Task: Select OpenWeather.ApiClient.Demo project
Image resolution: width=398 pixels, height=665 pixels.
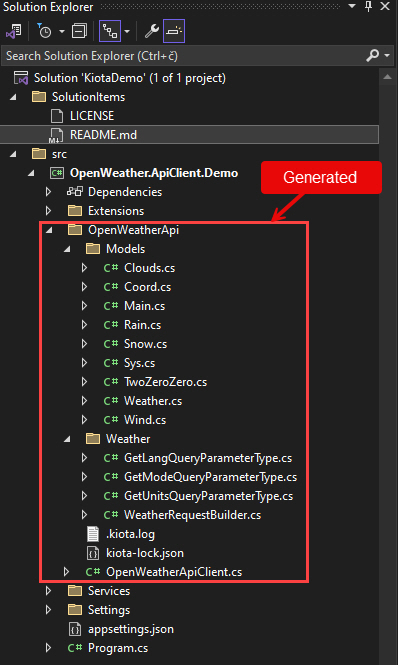Action: [x=154, y=173]
